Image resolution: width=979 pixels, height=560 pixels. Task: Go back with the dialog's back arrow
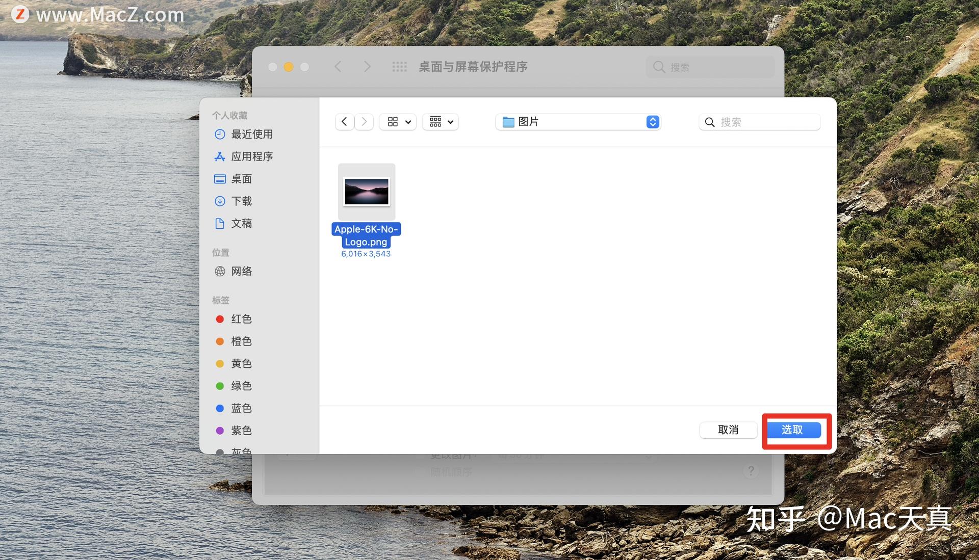pos(345,122)
